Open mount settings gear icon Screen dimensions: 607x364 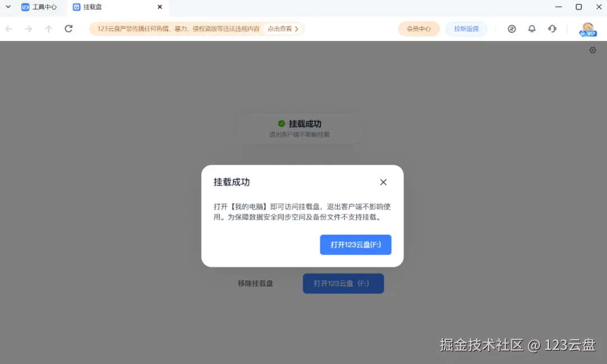(x=593, y=50)
